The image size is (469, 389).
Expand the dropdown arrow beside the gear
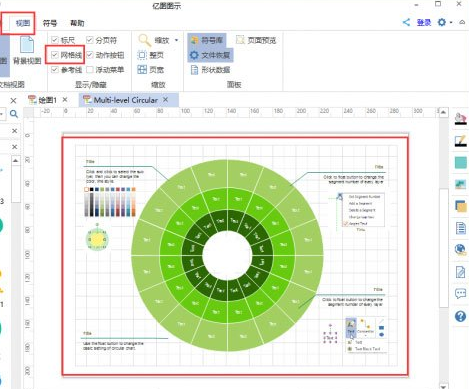pos(451,23)
